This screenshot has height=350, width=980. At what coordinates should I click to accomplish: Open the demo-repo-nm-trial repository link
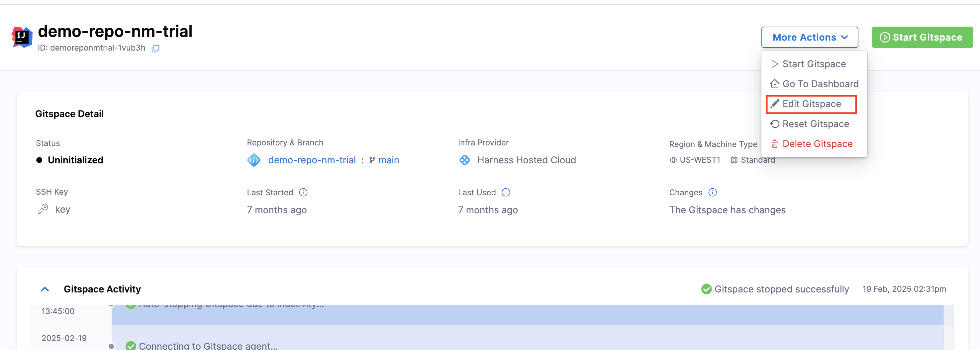coord(312,160)
